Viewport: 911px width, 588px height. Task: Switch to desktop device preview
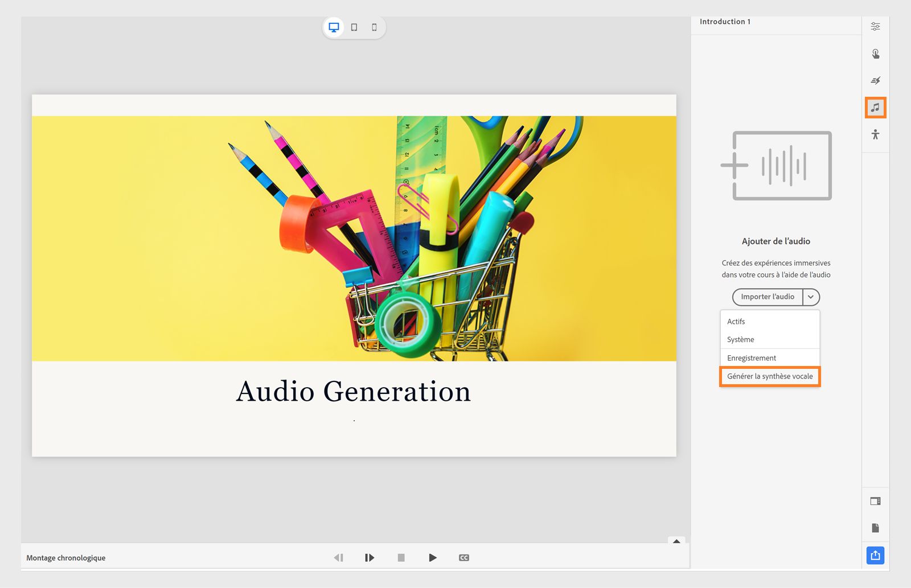[x=334, y=27]
